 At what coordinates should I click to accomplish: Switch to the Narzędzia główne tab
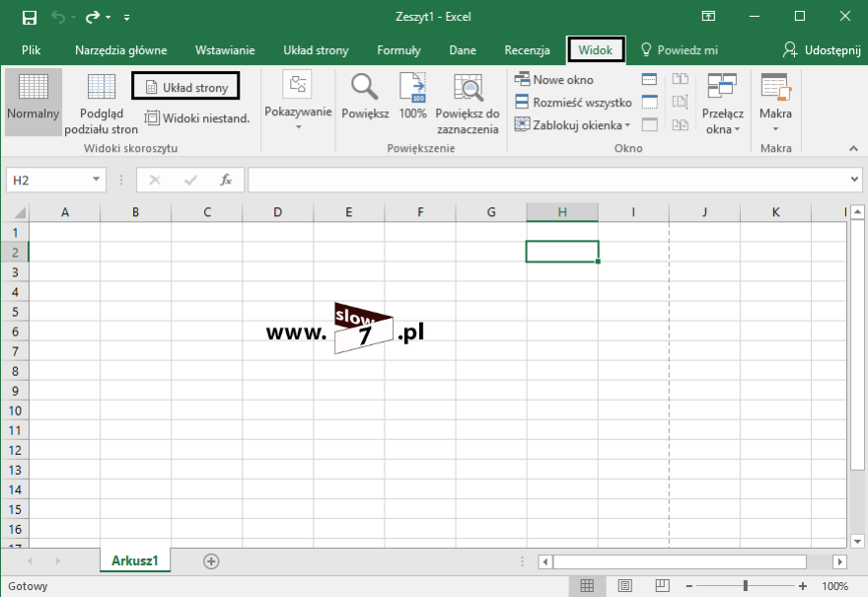pos(121,50)
